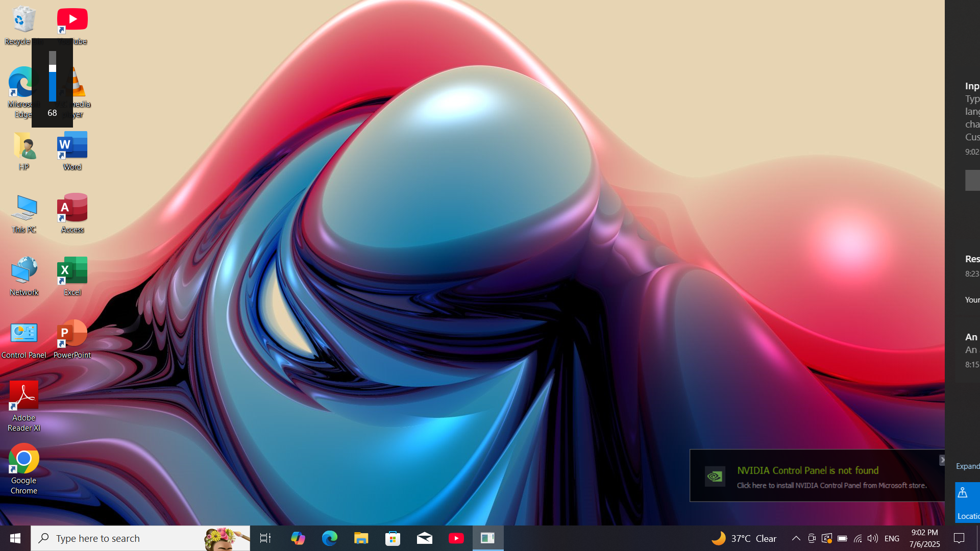Click the volume level slider overlay
Screen dimensions: 980x551
click(x=52, y=77)
